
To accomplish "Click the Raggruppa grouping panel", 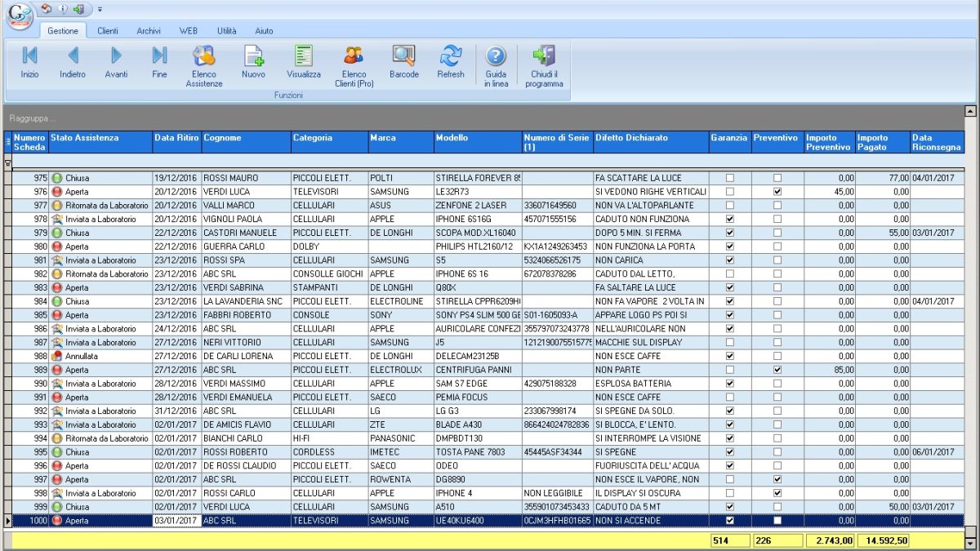I will (x=484, y=118).
